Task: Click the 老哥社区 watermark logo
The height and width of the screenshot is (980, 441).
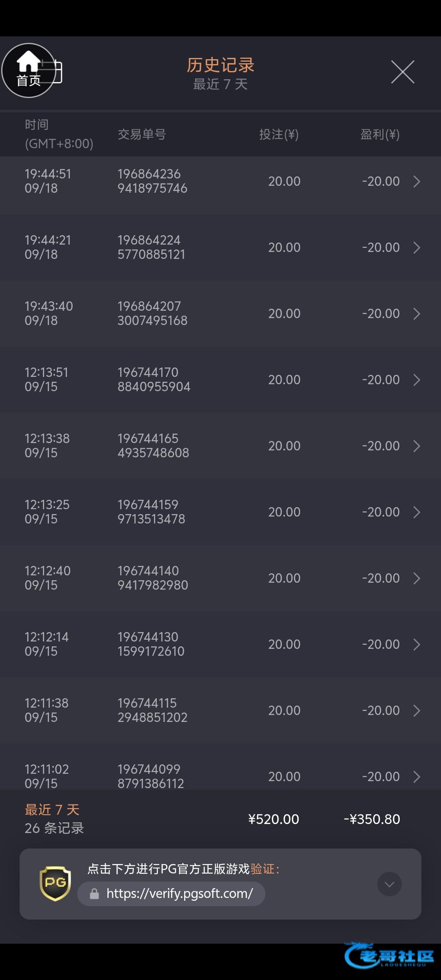Action: coord(390,956)
